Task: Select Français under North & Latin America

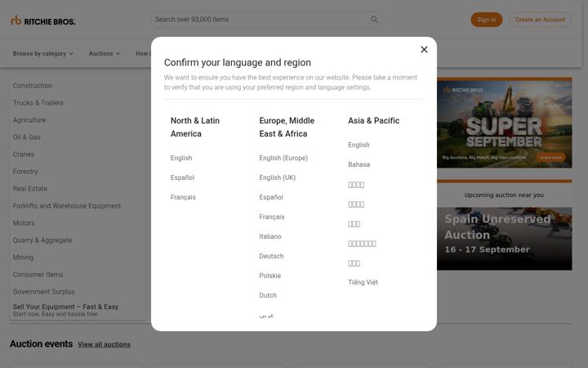Action: 183,197
